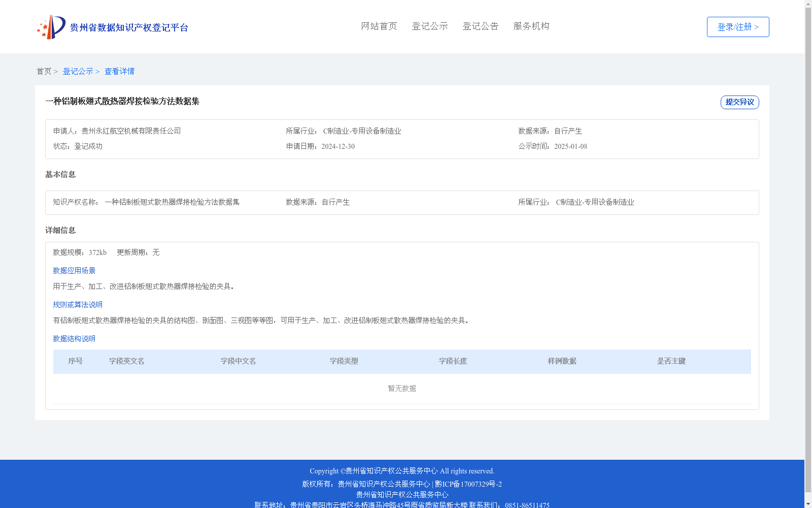The image size is (812, 508).
Task: Click applicant 贵州永红航空机械有限责任公司
Action: tap(131, 131)
